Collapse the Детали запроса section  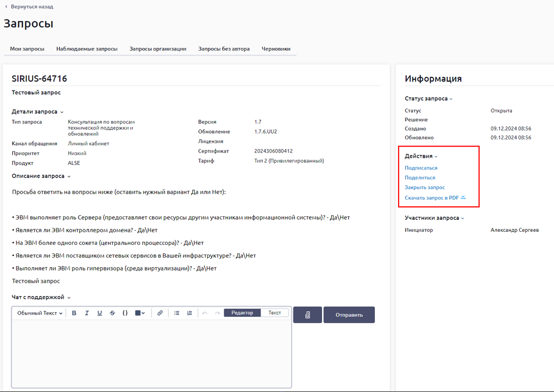[37, 112]
